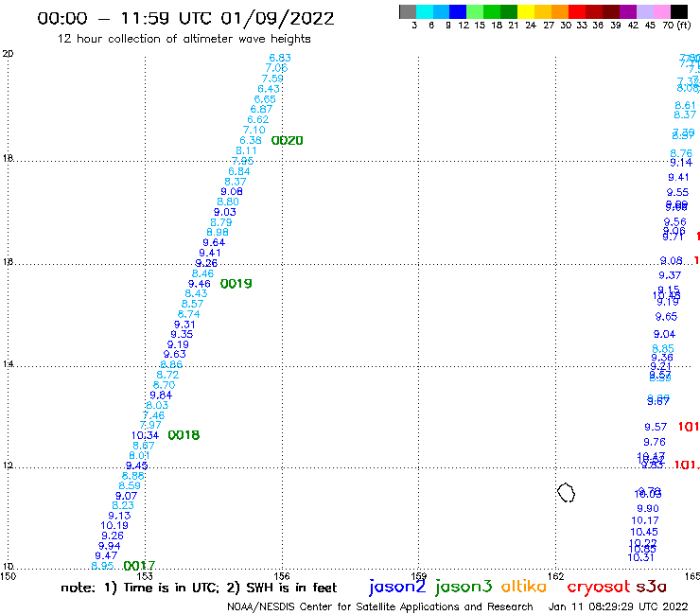The image size is (700, 615).
Task: Select the 0018 time marker
Action: click(x=184, y=435)
